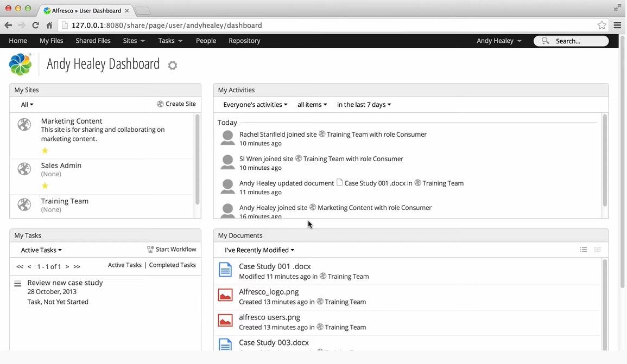Click the Training Team site globe icon

tap(24, 205)
